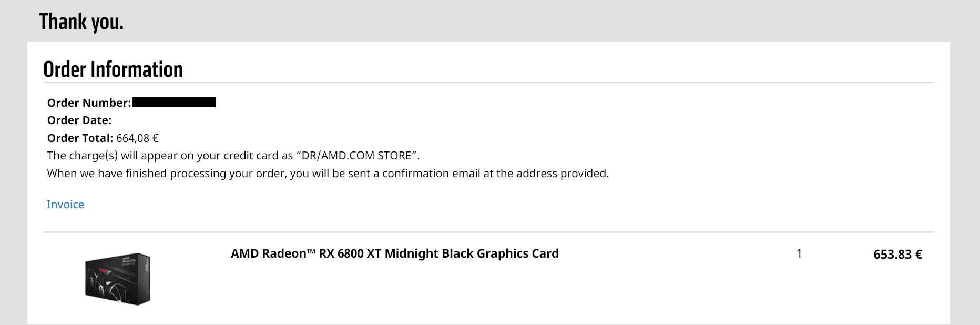Click the AMD Radeon RX 6800 XT product title

pyautogui.click(x=394, y=253)
